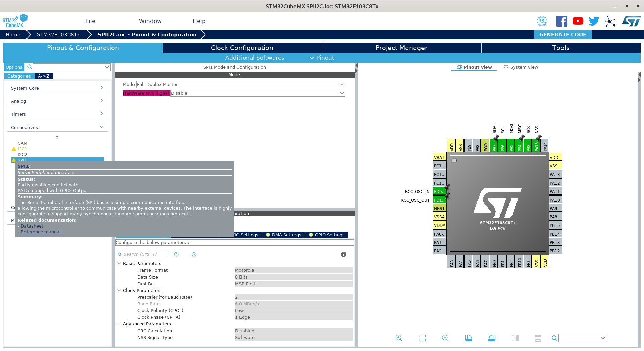Click the 10-year anniversary badge icon
Viewport: 644px width, 351px height.
coord(542,21)
